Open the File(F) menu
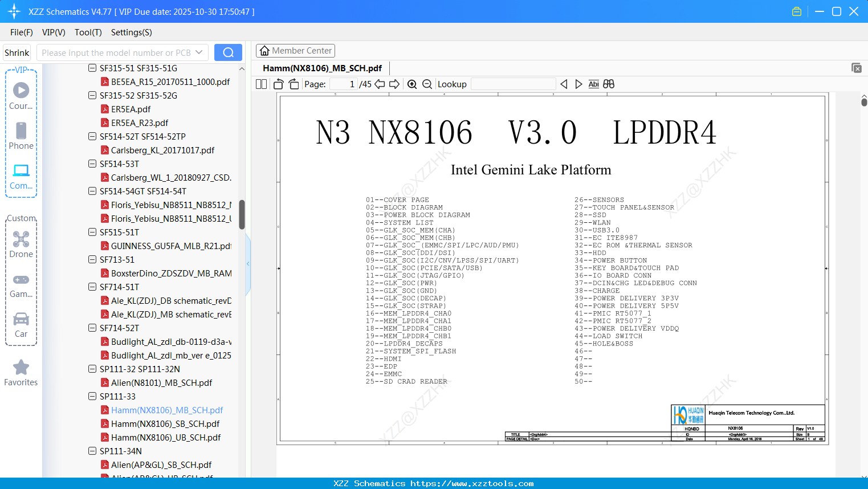The width and height of the screenshot is (868, 489). [x=22, y=32]
